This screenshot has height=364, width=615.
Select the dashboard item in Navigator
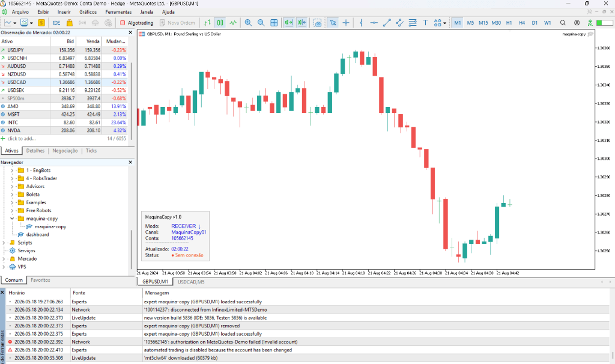tap(38, 235)
